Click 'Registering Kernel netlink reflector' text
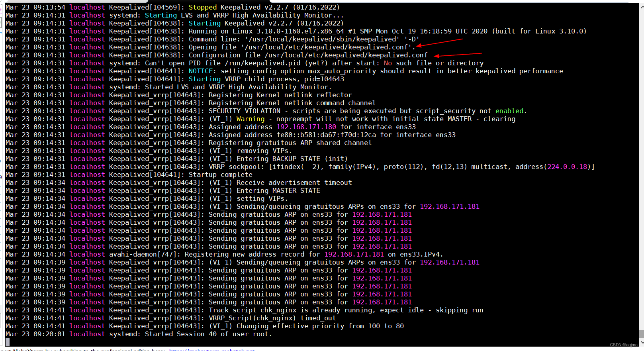Image resolution: width=644 pixels, height=351 pixels. pos(280,95)
